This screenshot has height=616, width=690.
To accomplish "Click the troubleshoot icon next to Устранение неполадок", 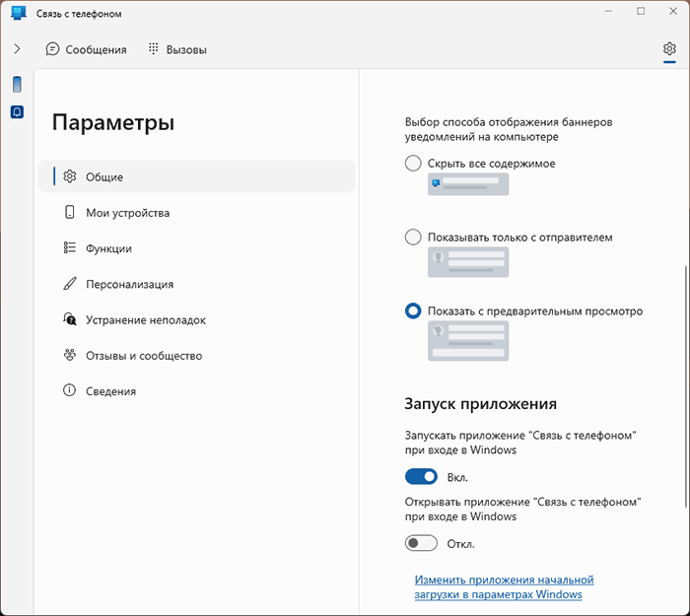I will coord(70,319).
